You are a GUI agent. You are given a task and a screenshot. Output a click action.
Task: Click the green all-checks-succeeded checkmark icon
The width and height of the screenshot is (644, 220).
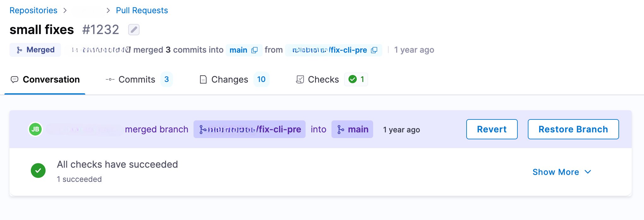[38, 171]
